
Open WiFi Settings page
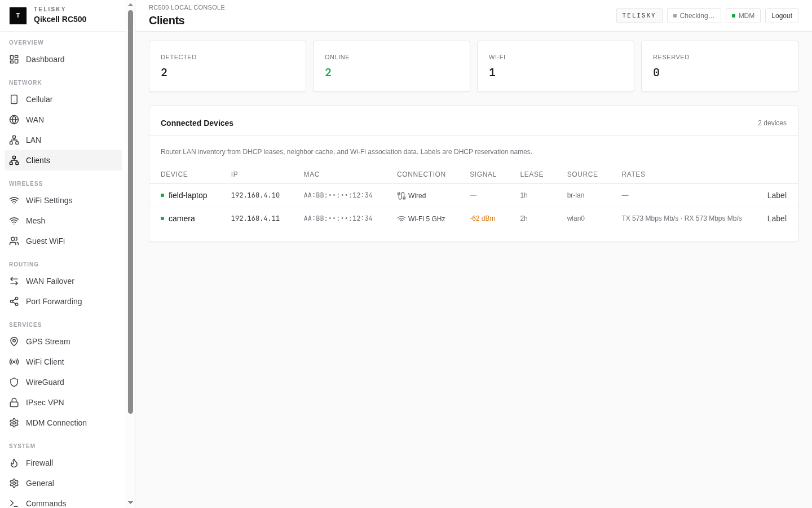pyautogui.click(x=63, y=200)
